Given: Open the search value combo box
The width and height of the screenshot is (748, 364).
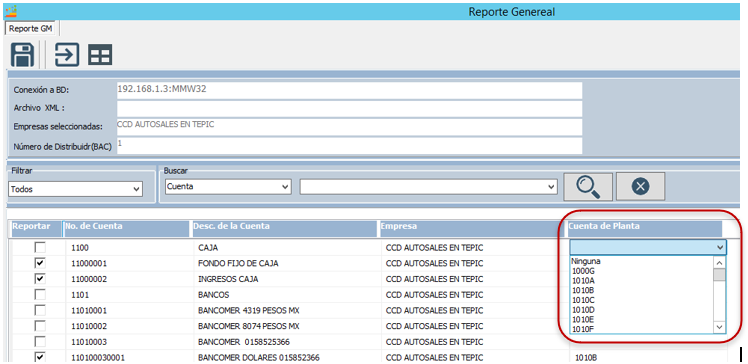Looking at the screenshot, I should coord(428,187).
